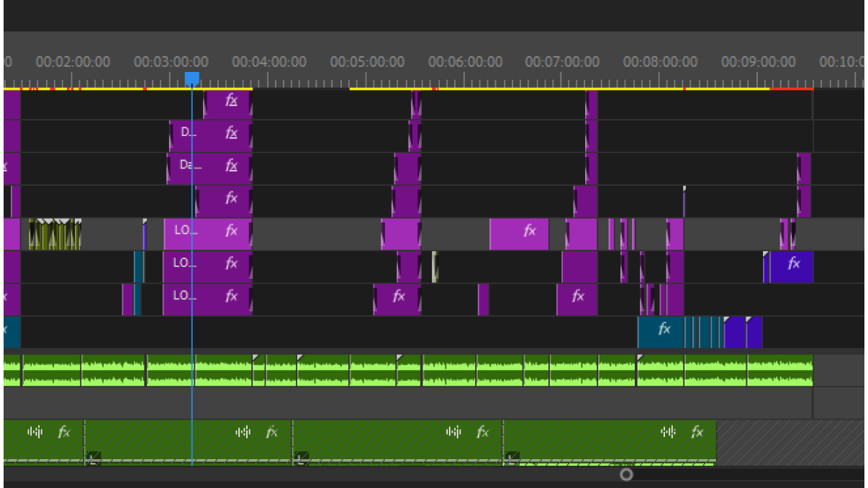Click fx badge on the light purple LO... clip
This screenshot has width=868, height=488.
coord(231,231)
